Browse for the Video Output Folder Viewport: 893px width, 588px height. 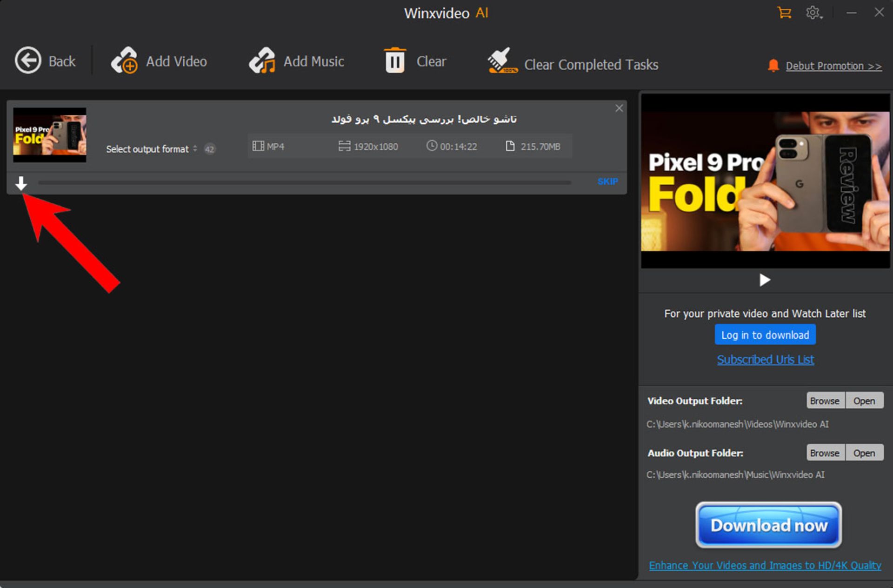coord(825,401)
